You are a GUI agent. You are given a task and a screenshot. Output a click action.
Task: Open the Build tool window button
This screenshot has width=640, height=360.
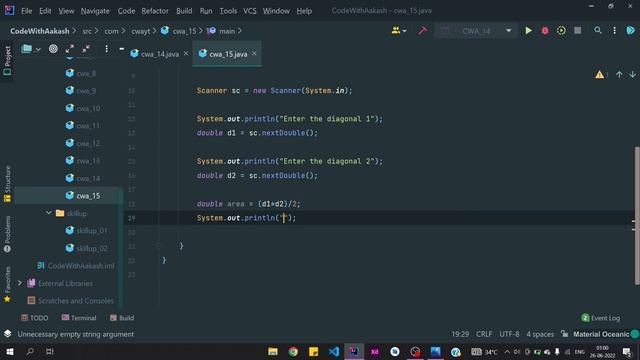click(122, 318)
